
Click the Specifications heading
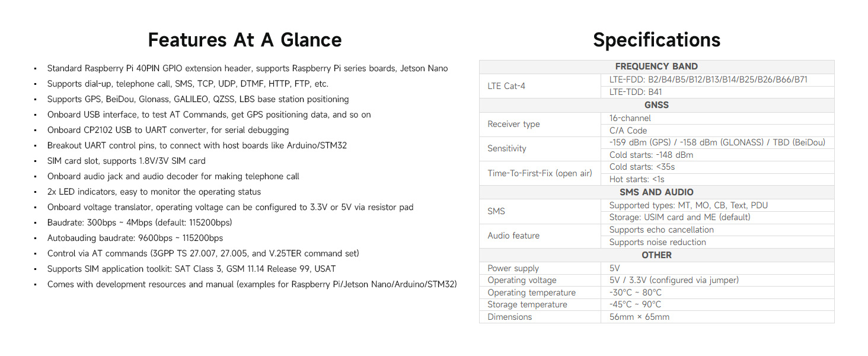[x=656, y=40]
